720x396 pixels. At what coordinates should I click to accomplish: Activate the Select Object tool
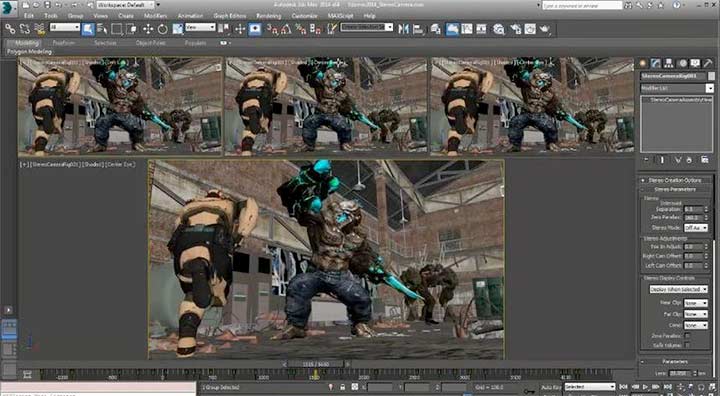tap(88, 29)
